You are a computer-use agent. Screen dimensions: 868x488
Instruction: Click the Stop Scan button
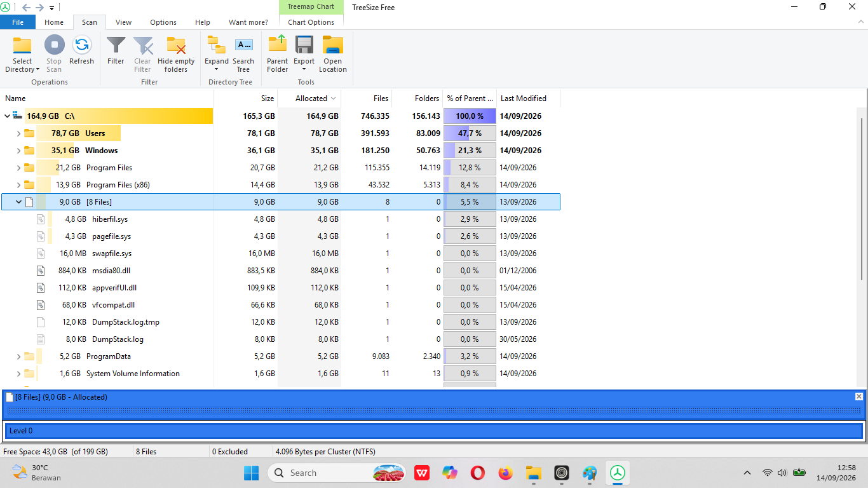coord(54,55)
